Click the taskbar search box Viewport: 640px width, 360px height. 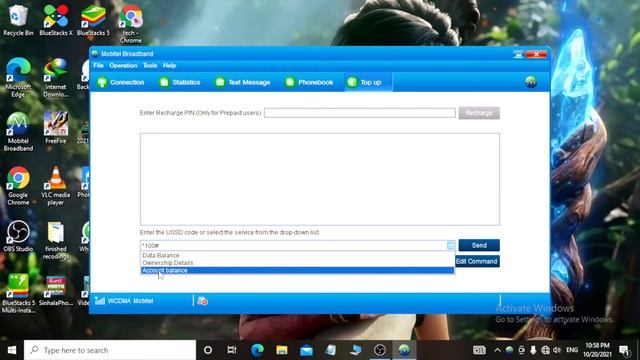[x=110, y=350]
